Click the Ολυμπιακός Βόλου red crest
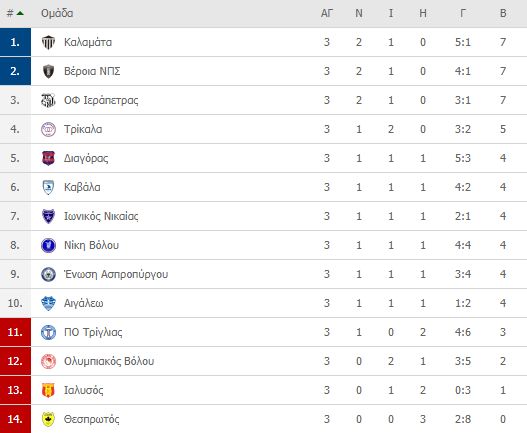 coord(48,361)
